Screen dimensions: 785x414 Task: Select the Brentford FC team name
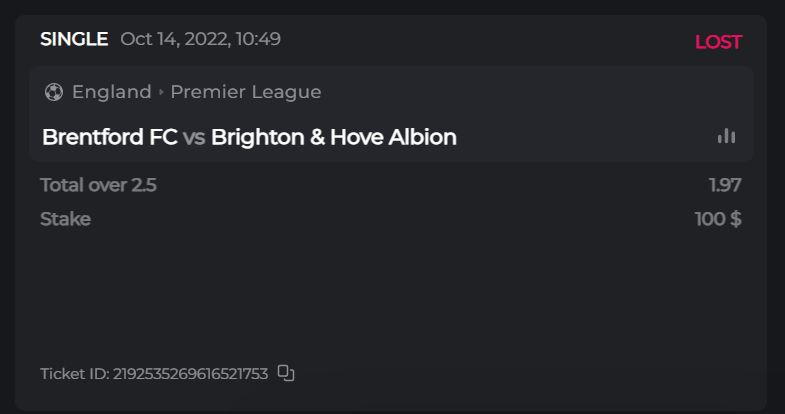pos(110,137)
